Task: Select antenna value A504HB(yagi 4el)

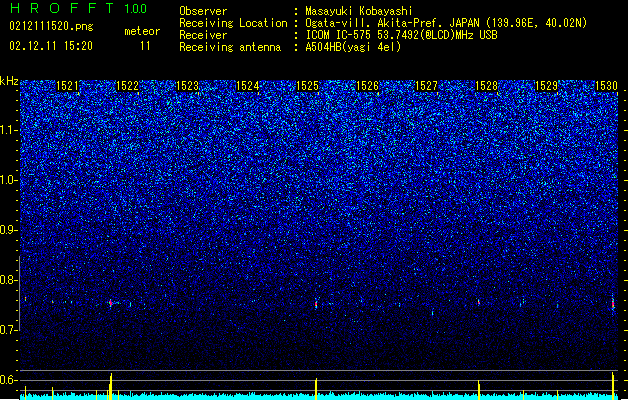Action: click(x=353, y=47)
